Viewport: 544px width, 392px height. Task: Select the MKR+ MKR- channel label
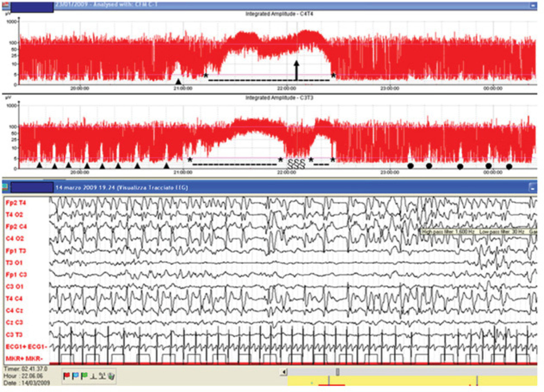tap(24, 359)
